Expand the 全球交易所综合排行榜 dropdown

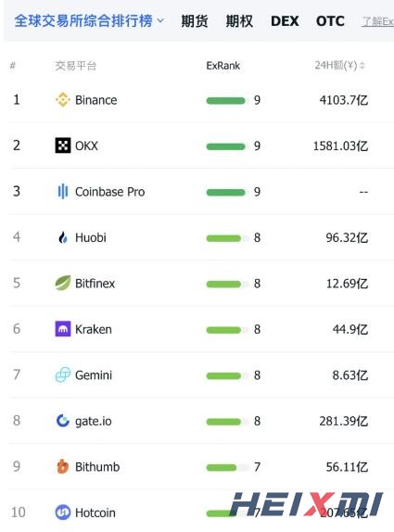click(89, 21)
